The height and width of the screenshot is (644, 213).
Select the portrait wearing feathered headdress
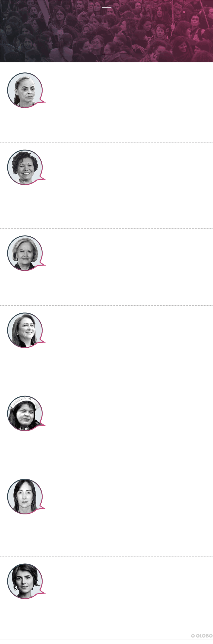point(25,413)
